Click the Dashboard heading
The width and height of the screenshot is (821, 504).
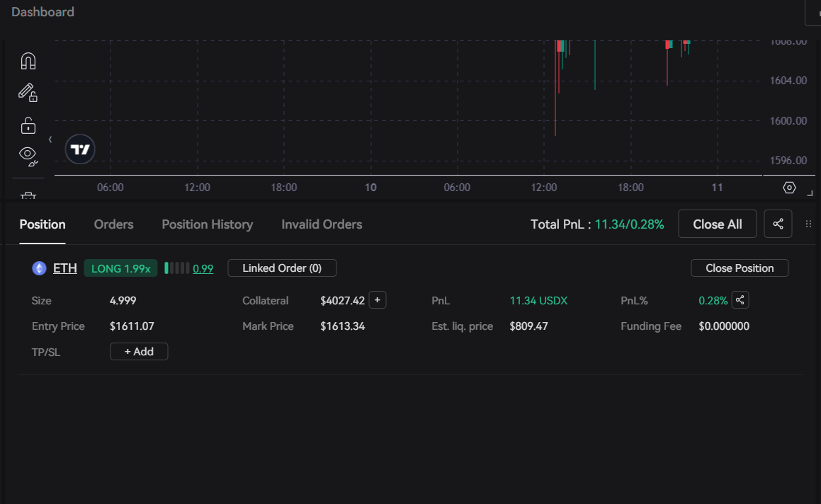pyautogui.click(x=43, y=12)
